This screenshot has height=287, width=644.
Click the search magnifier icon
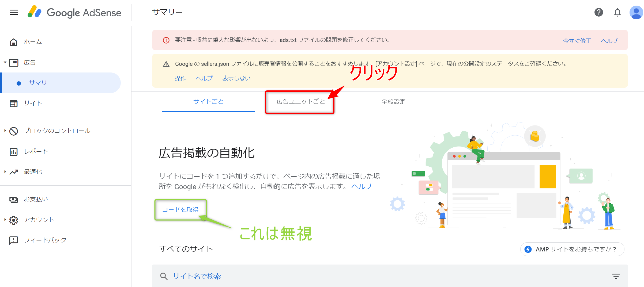[164, 276]
